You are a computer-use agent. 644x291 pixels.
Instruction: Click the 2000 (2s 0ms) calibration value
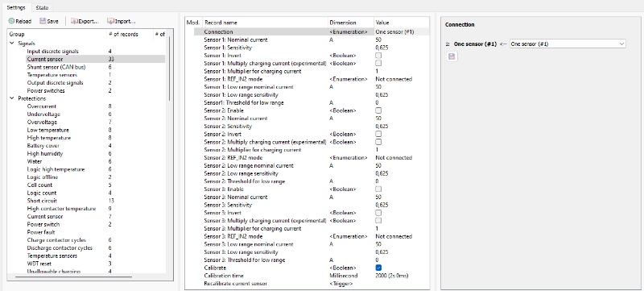pyautogui.click(x=392, y=276)
